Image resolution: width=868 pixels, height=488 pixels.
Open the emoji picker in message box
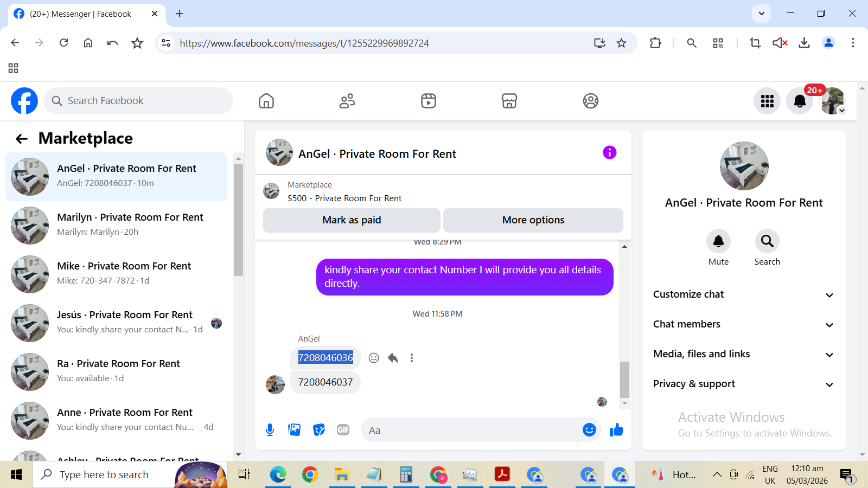coord(589,430)
